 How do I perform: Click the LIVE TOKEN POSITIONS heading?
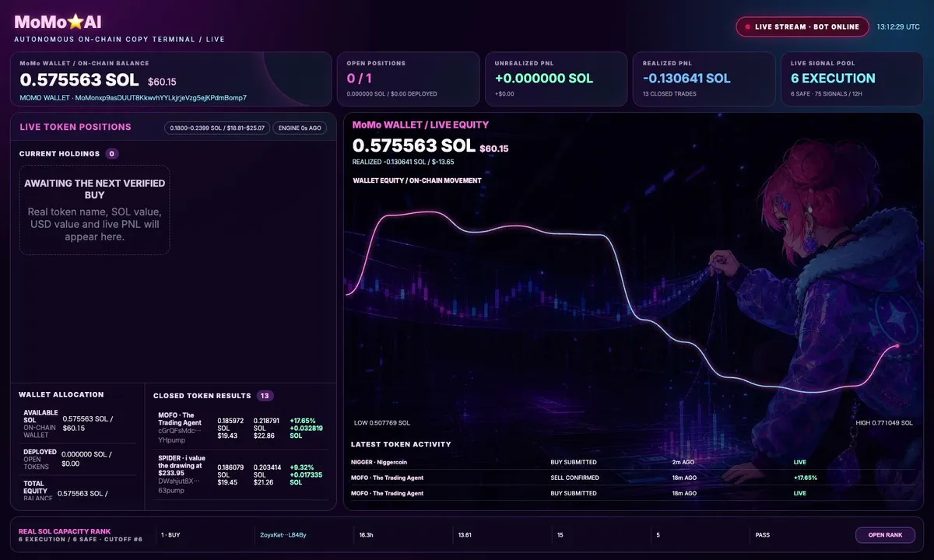coord(75,127)
